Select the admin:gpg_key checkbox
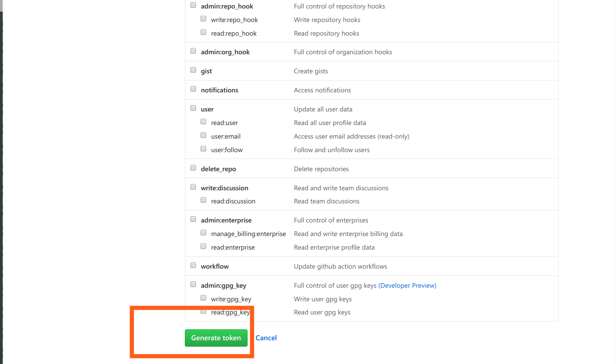616x364 pixels. 193,285
